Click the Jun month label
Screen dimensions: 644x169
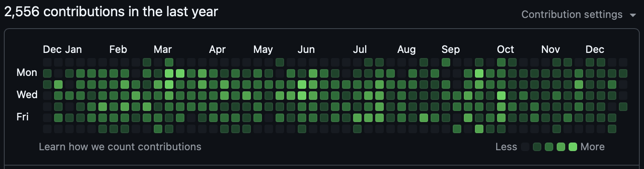click(x=306, y=50)
